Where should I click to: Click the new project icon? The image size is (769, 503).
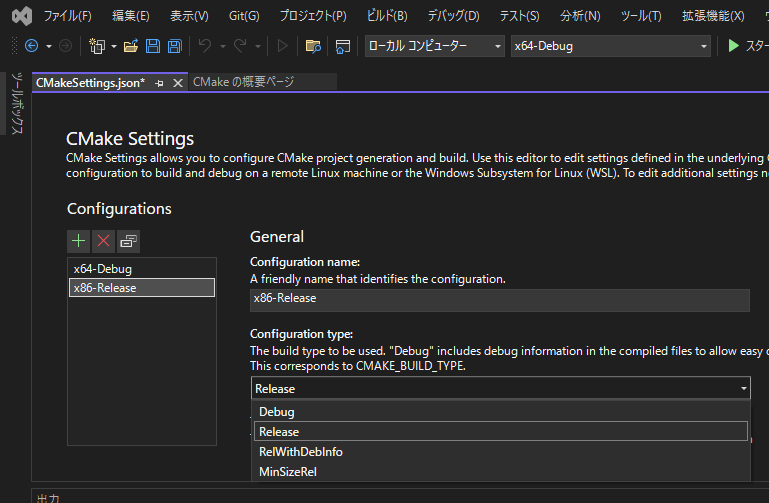(x=97, y=46)
